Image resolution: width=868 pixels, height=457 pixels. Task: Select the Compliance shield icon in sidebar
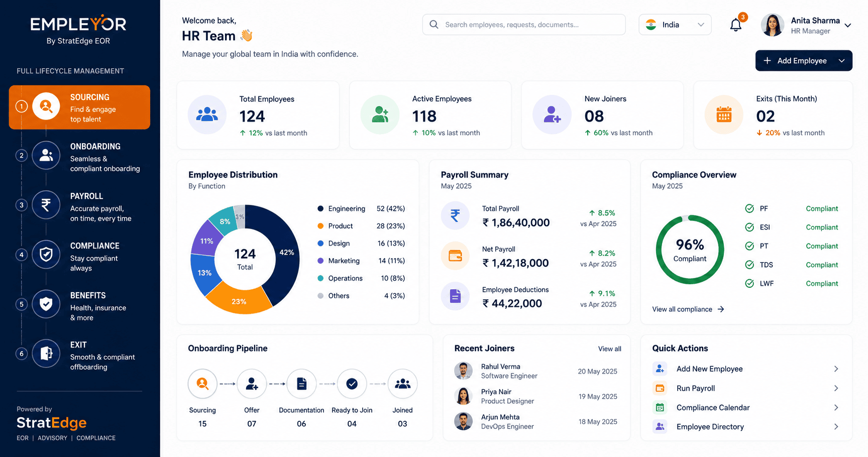click(46, 255)
